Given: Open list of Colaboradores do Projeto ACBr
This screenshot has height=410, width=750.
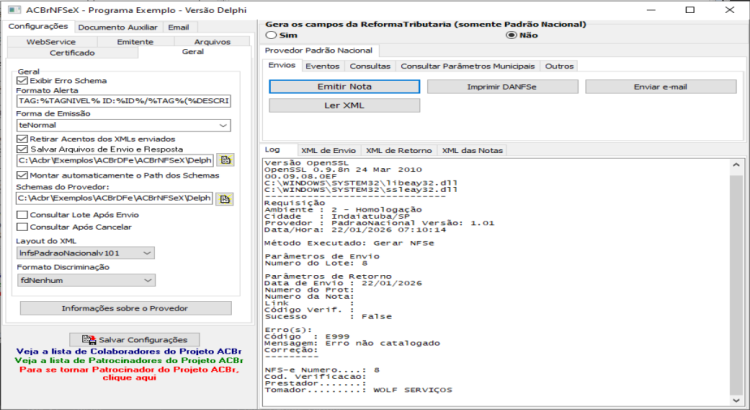Looking at the screenshot, I should (129, 352).
